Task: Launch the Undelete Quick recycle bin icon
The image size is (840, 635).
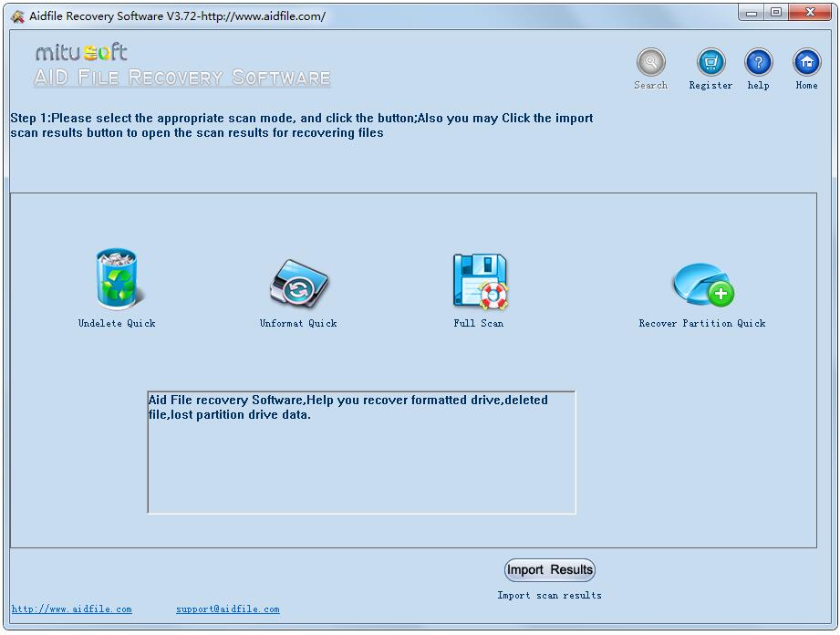Action: [x=119, y=279]
